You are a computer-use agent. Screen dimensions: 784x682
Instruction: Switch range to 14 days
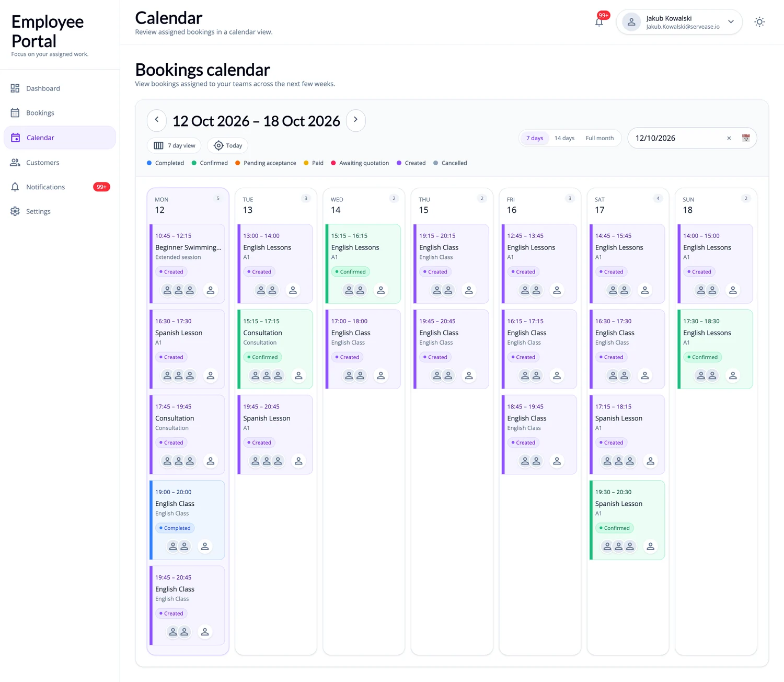click(x=564, y=138)
